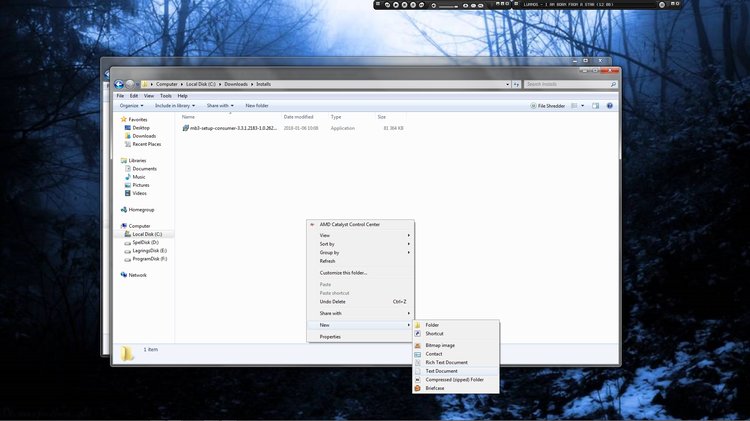Viewport: 750px width, 421px height.
Task: Choose Customize this folder
Action: pos(360,273)
